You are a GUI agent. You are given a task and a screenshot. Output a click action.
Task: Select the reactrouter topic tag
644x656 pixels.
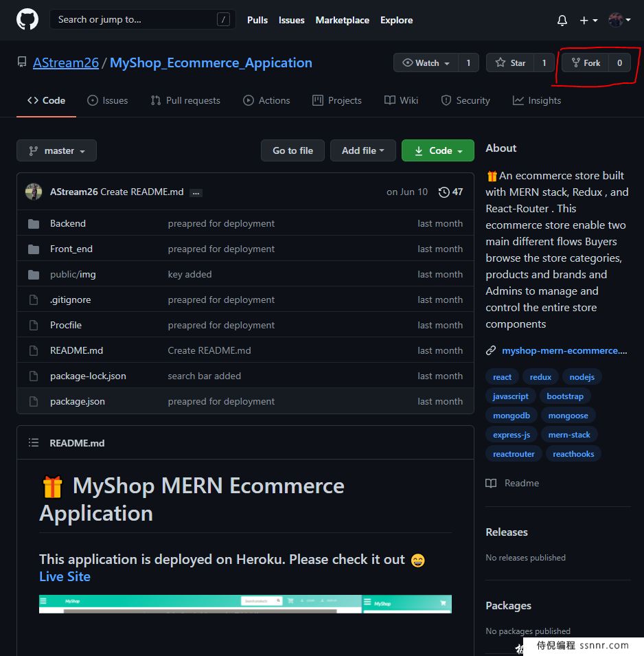point(514,454)
